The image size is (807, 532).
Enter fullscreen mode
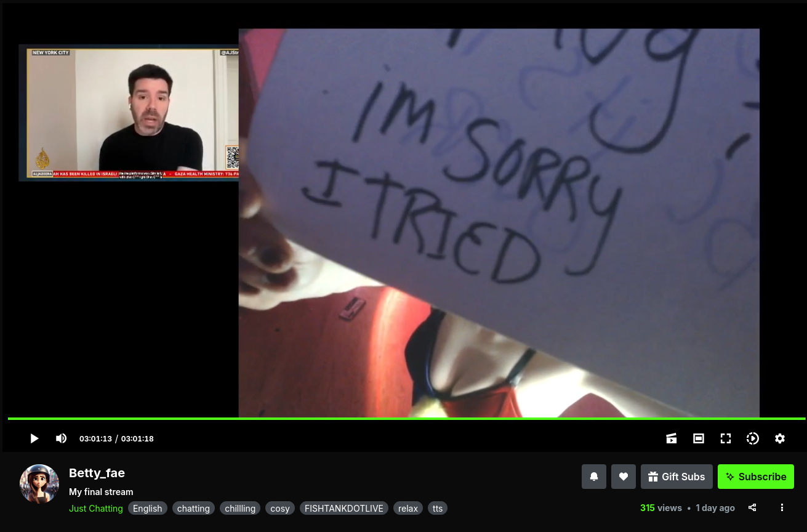[726, 438]
